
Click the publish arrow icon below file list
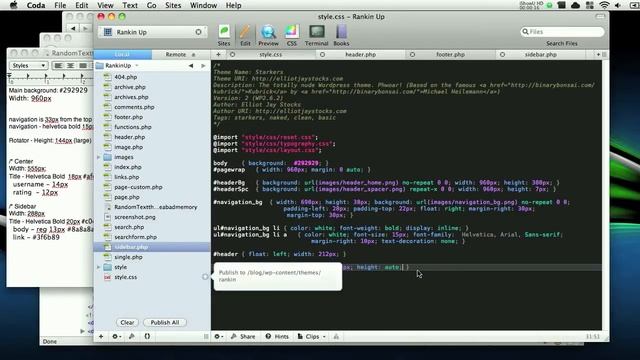pyautogui.click(x=132, y=336)
